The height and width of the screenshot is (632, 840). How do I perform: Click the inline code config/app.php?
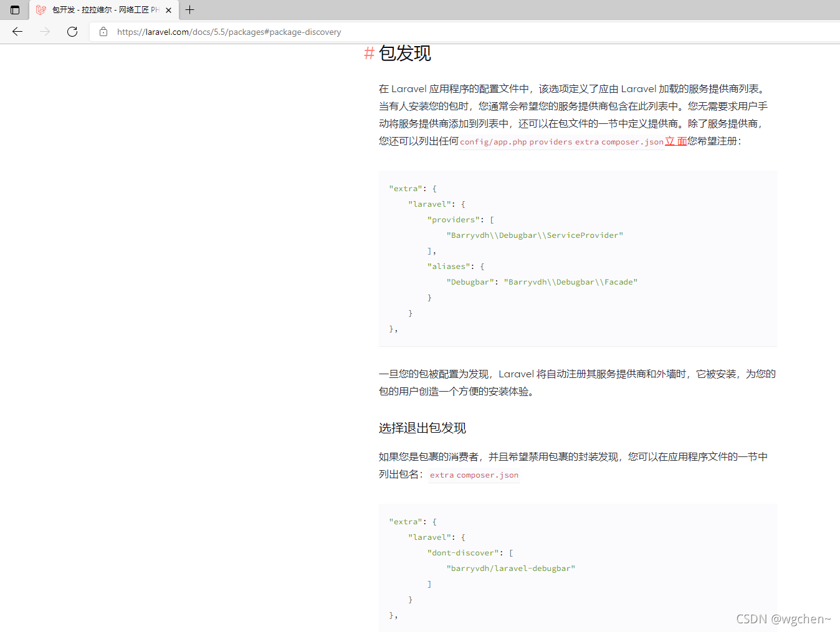click(x=494, y=142)
